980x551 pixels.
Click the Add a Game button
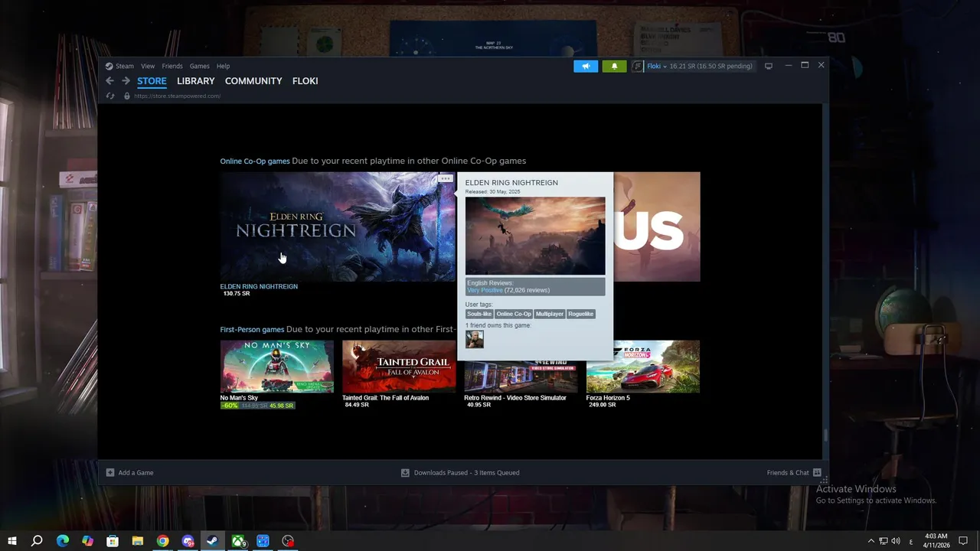point(130,473)
